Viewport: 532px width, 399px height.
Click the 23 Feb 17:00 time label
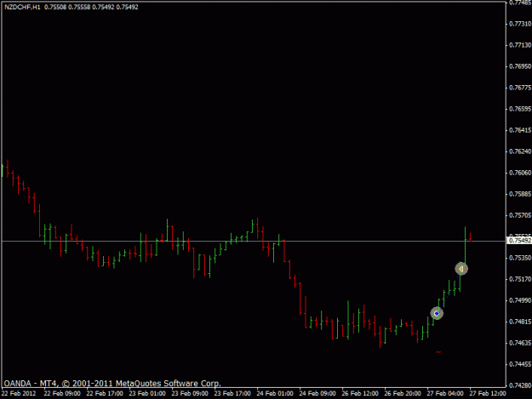coord(232,394)
